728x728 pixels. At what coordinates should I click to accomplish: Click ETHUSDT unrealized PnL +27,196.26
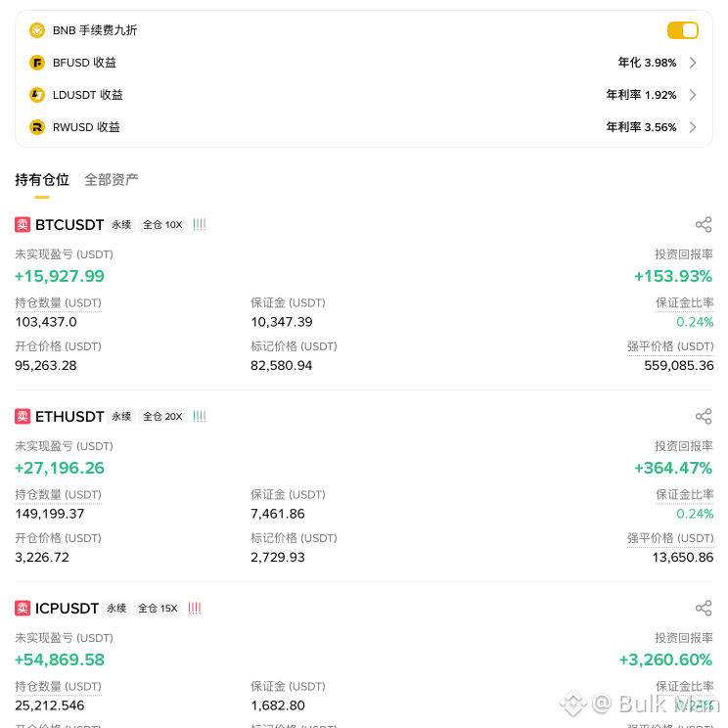pyautogui.click(x=60, y=468)
